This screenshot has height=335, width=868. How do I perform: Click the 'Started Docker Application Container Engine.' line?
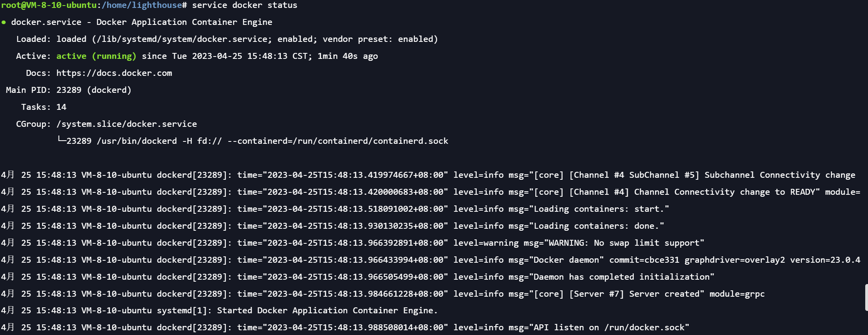coord(327,311)
